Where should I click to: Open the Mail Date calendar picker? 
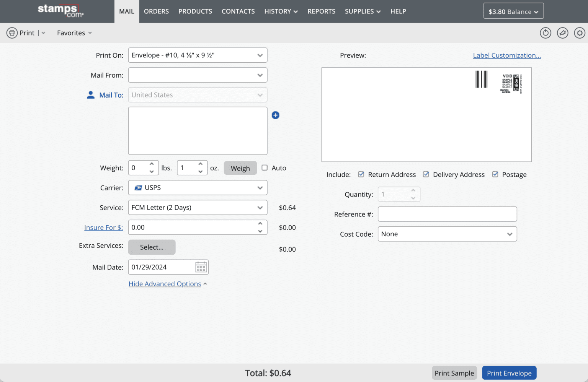pyautogui.click(x=201, y=267)
